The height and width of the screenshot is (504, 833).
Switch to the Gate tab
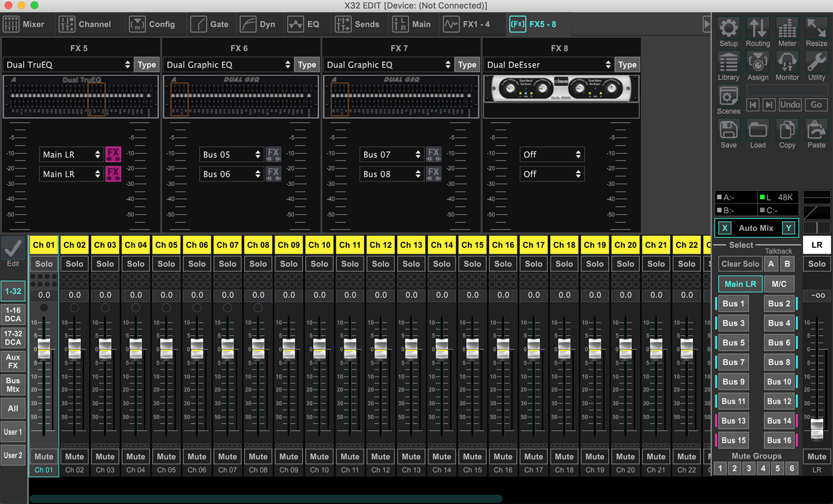[x=210, y=24]
